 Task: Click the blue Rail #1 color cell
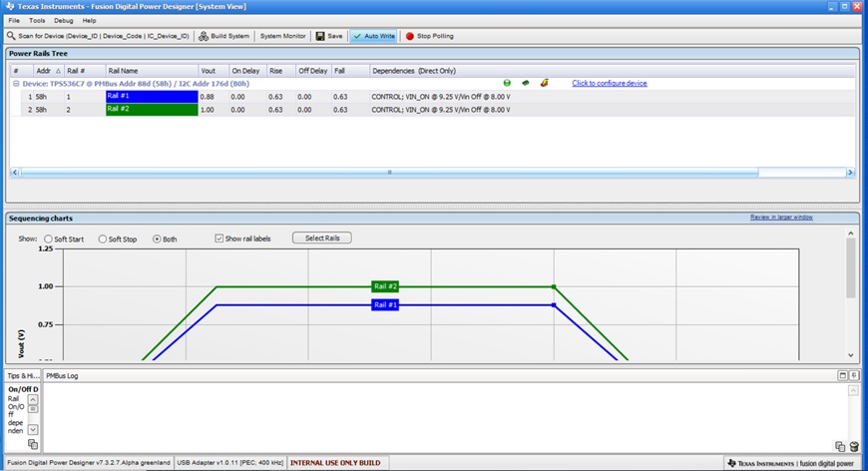pos(152,97)
